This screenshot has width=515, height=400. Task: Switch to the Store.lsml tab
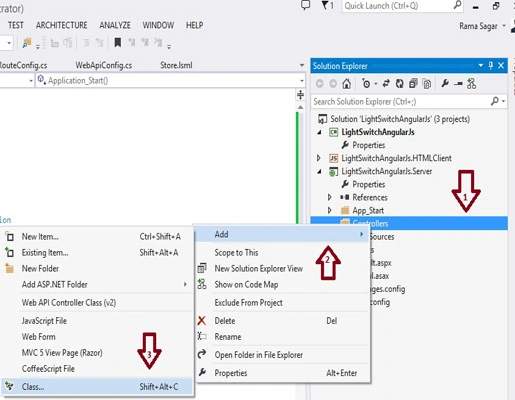(x=176, y=65)
